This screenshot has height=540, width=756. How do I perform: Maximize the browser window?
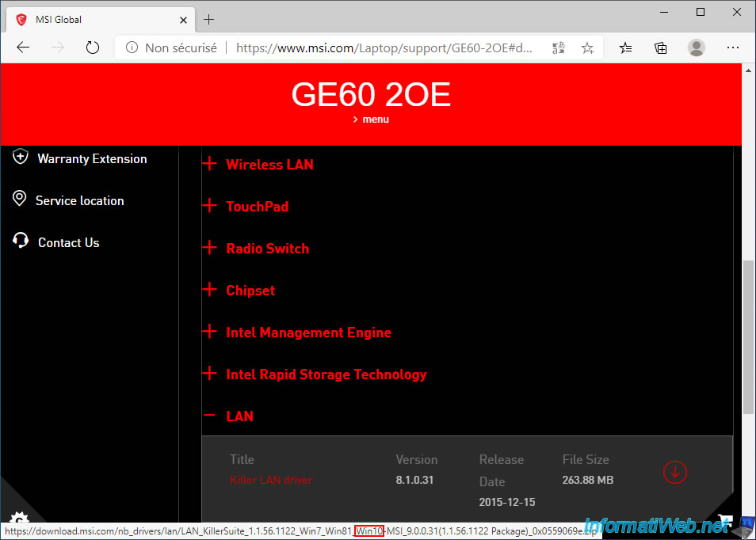click(701, 12)
